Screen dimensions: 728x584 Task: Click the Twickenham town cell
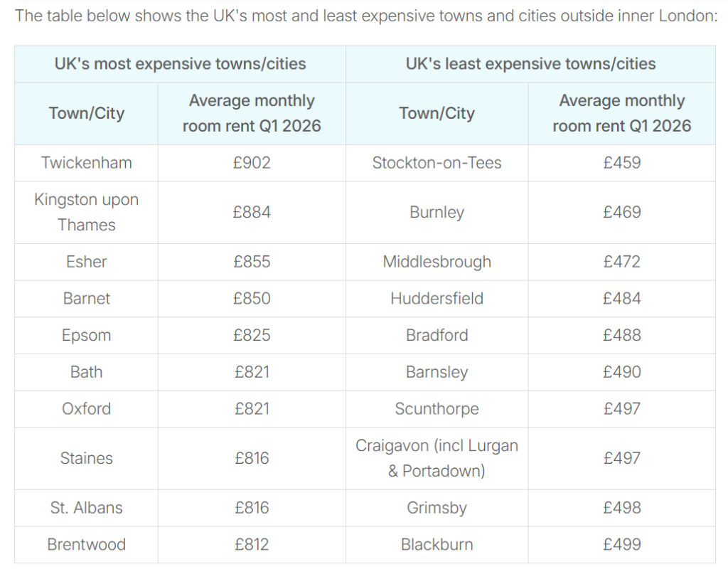tap(86, 163)
